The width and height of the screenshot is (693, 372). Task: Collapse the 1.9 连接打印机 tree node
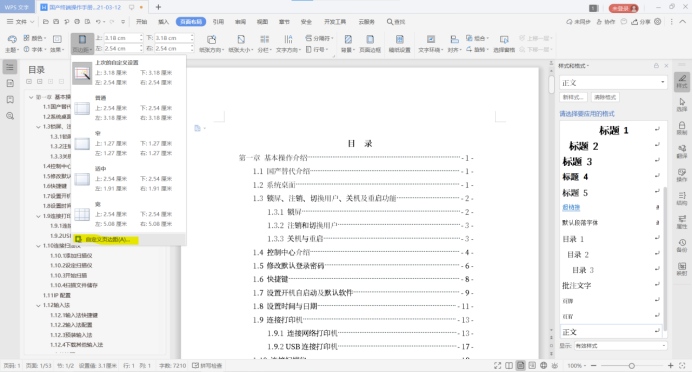38,216
